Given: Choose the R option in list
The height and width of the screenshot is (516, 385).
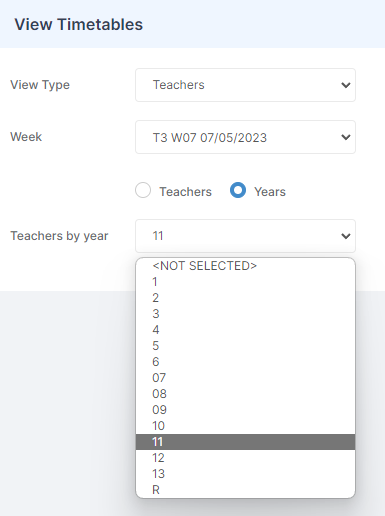Looking at the screenshot, I should tap(245, 490).
